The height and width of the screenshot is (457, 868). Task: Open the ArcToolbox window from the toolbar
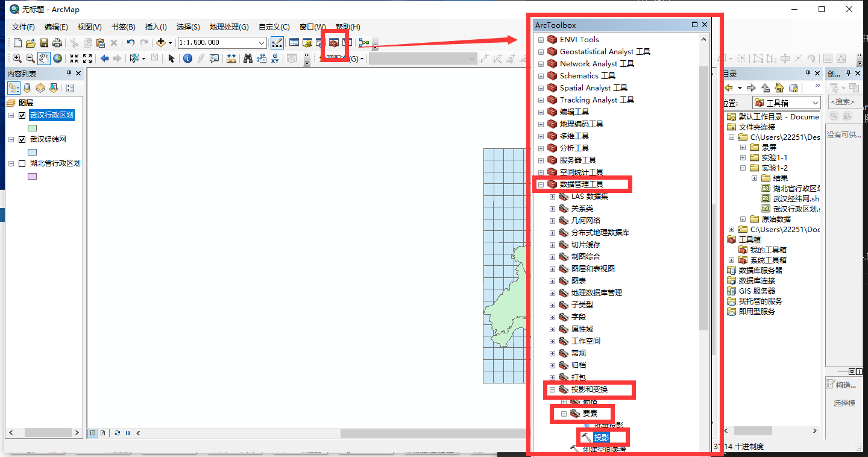333,43
